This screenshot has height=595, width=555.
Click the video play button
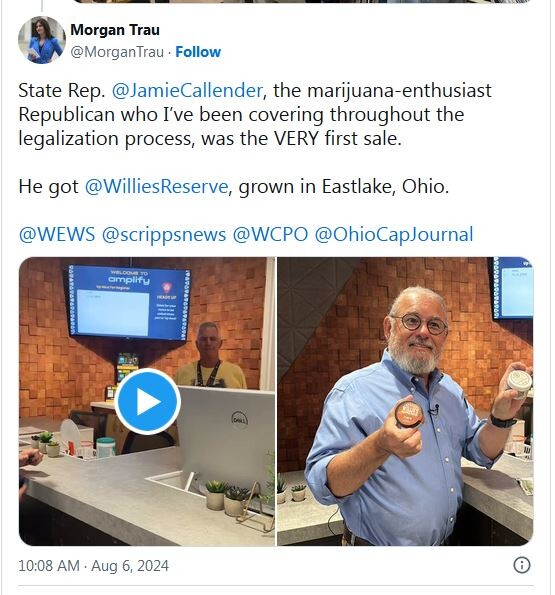148,401
